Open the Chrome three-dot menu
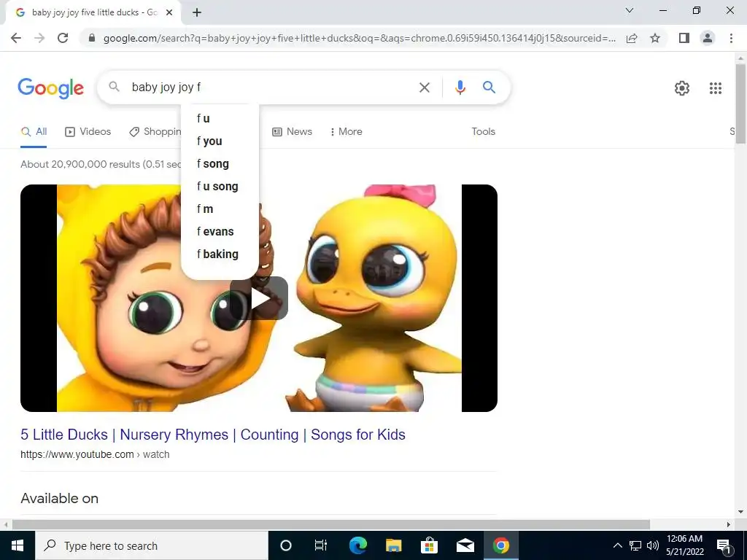Screen dimensions: 747x560 coord(731,38)
